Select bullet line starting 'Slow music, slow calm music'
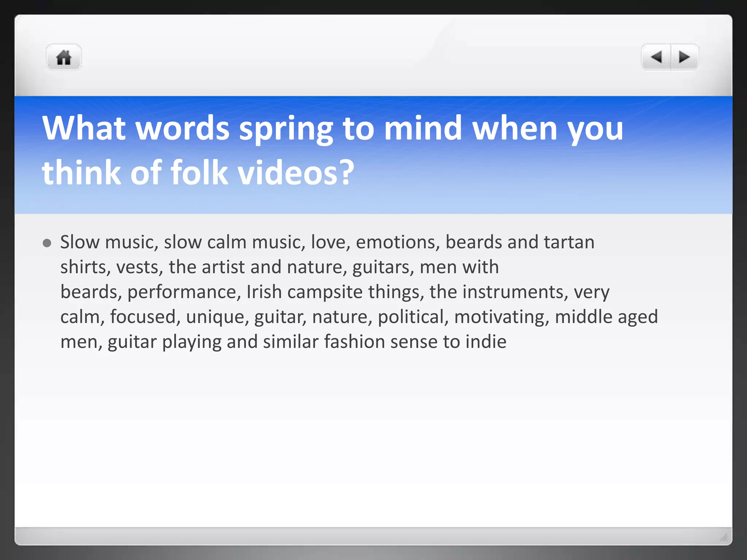 (x=327, y=242)
